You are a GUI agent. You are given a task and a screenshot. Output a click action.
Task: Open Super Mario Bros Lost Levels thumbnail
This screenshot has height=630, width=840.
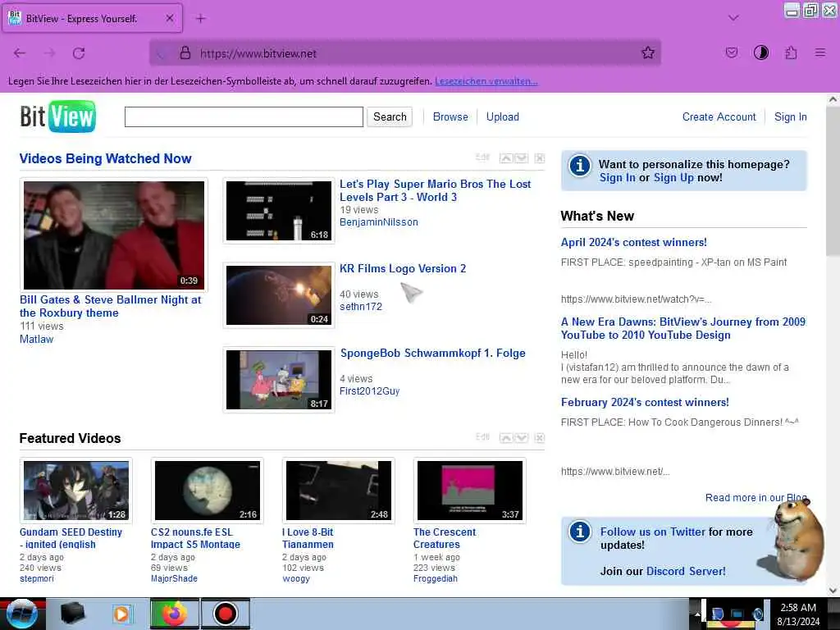pos(279,211)
